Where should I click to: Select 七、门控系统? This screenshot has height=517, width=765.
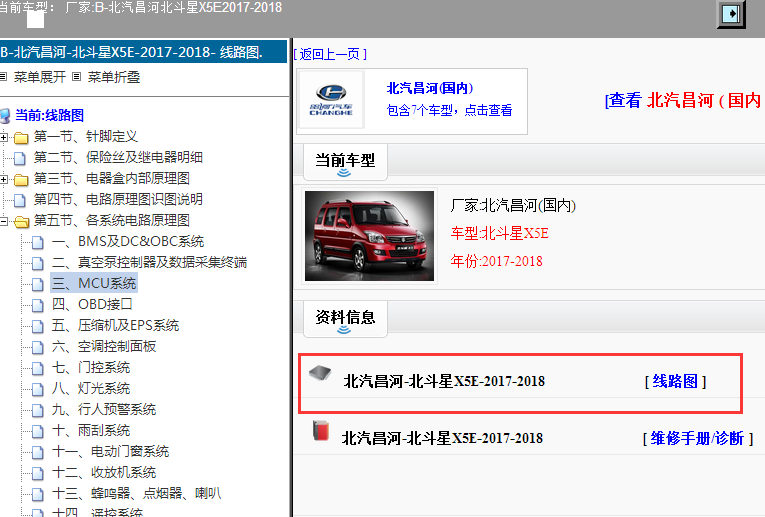point(91,367)
